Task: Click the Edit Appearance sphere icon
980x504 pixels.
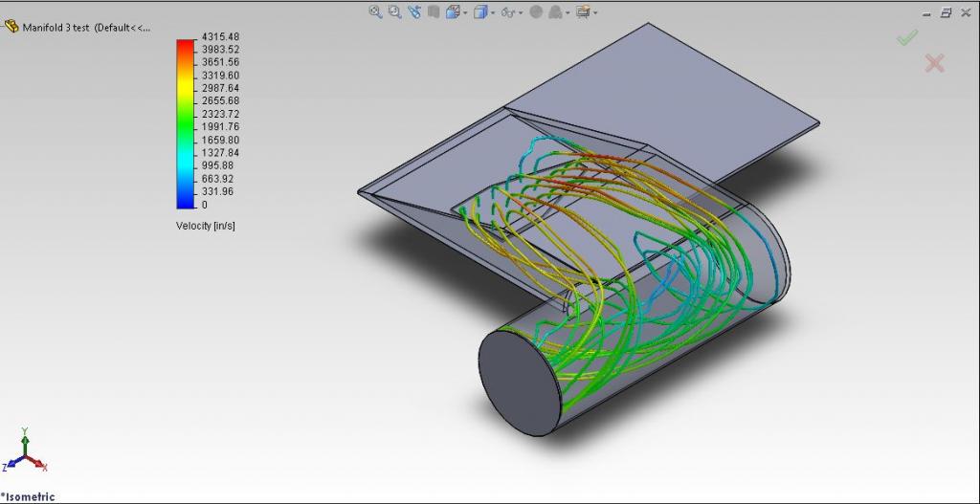Action: pyautogui.click(x=536, y=11)
